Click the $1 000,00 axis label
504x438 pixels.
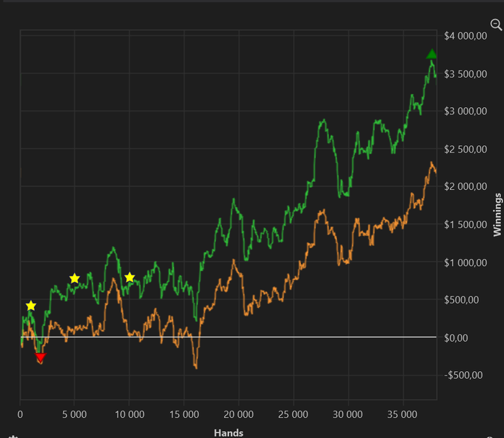(x=465, y=263)
